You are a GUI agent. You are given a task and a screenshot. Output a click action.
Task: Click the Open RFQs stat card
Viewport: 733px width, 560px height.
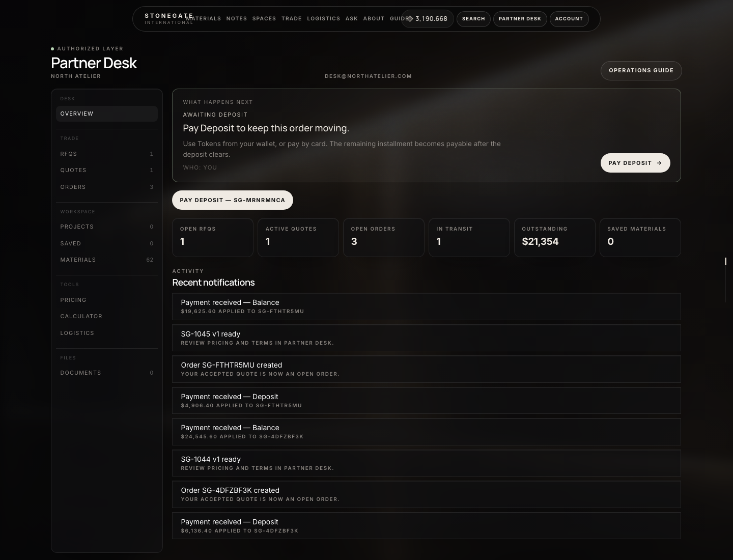[213, 237]
